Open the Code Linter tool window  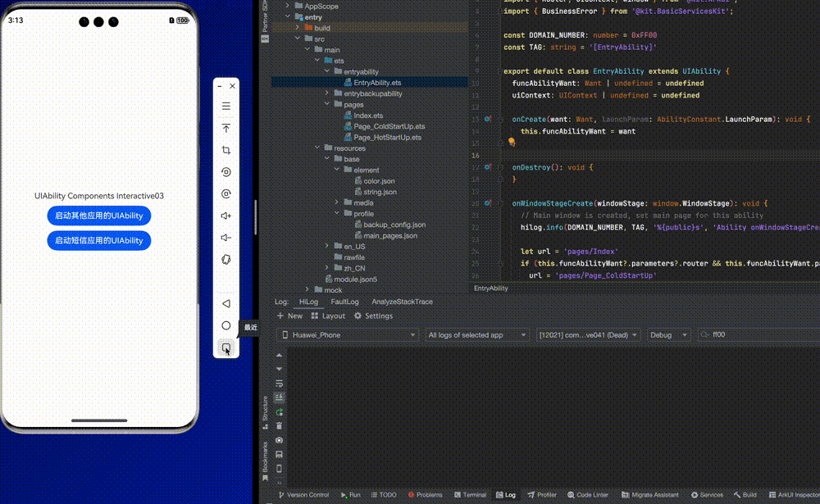coord(588,495)
